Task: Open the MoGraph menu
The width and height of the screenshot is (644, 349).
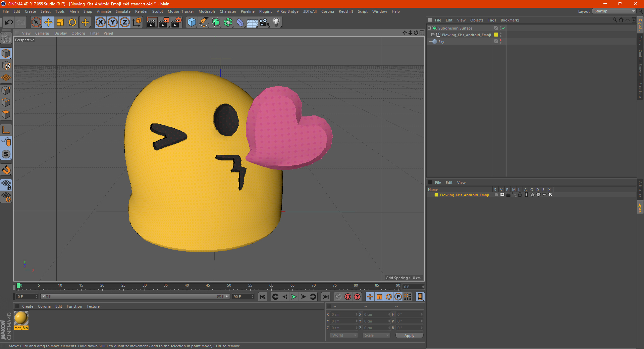Action: coord(207,11)
